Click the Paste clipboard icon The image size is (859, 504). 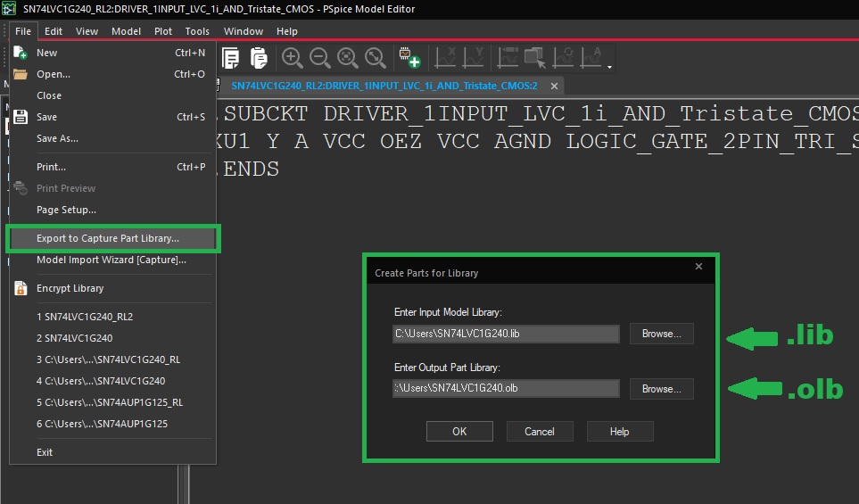point(259,58)
